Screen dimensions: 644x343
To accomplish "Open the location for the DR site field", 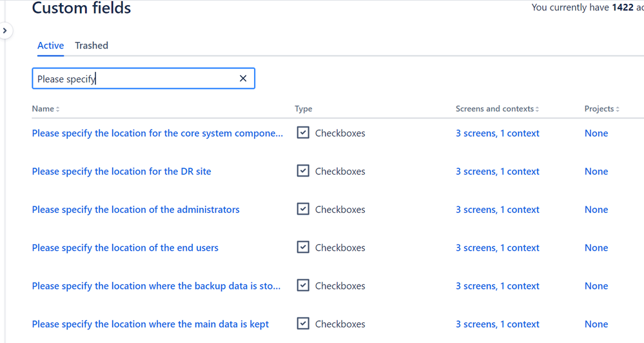I will (122, 171).
